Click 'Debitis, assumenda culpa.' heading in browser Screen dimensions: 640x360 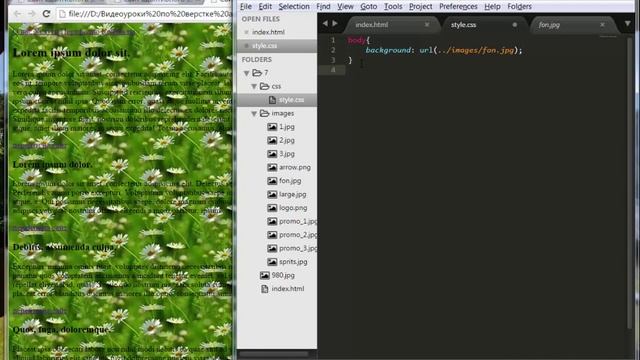(64, 247)
